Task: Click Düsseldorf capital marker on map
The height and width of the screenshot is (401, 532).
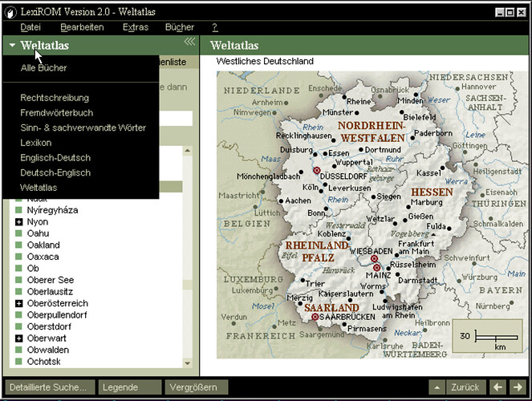Action: (317, 170)
